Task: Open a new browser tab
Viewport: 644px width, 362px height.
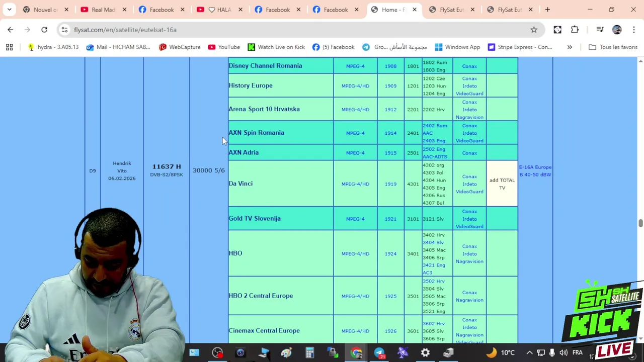Action: [547, 10]
